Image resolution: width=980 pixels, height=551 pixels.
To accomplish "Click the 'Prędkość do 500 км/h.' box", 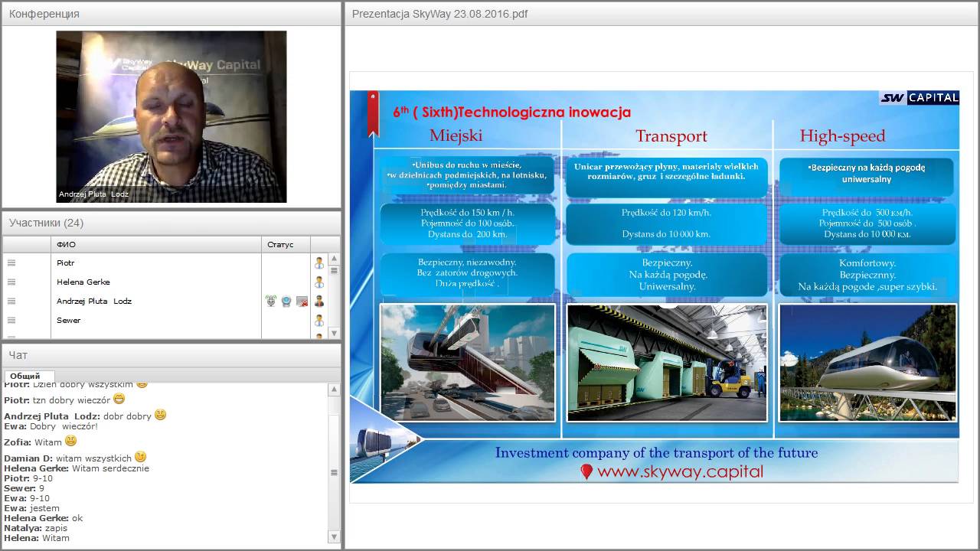I will 867,223.
